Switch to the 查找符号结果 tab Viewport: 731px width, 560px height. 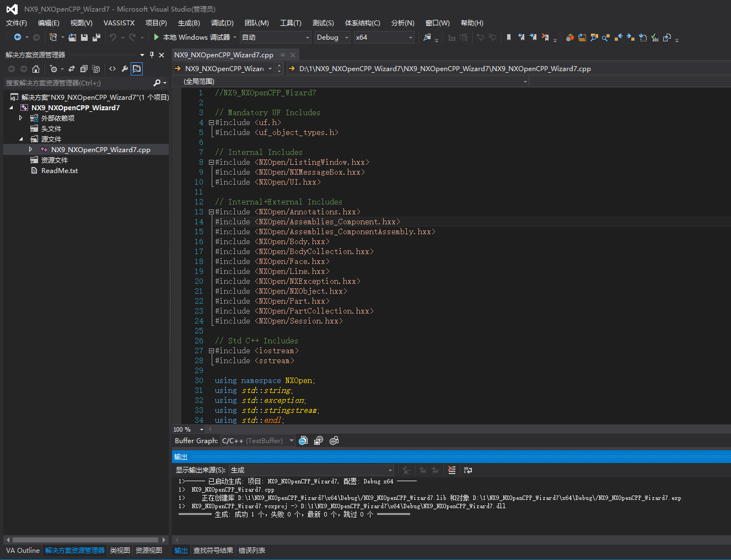point(213,550)
